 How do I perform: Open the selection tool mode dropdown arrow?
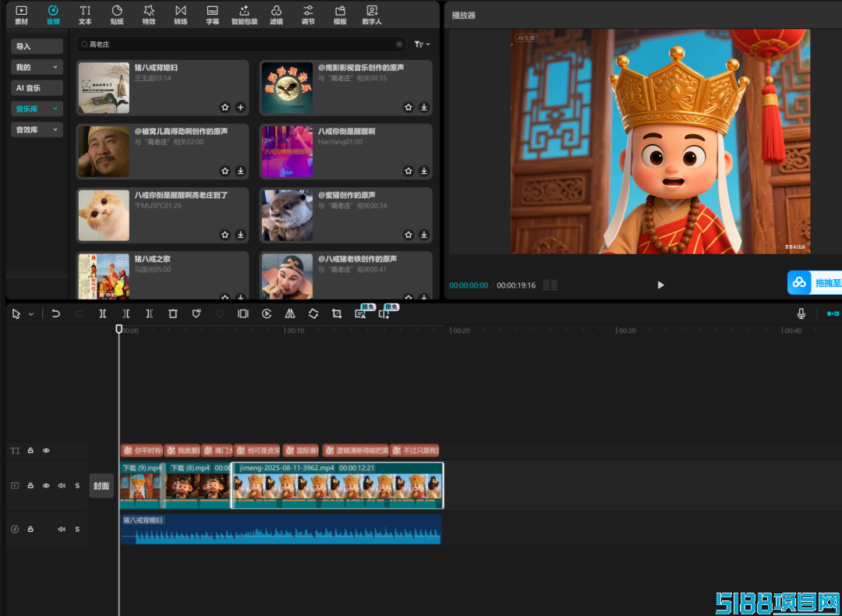click(30, 314)
